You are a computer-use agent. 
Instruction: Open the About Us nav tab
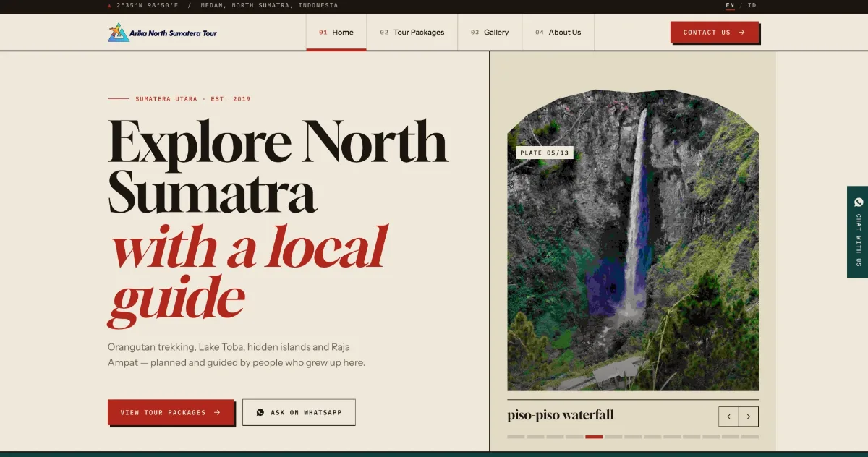point(558,33)
